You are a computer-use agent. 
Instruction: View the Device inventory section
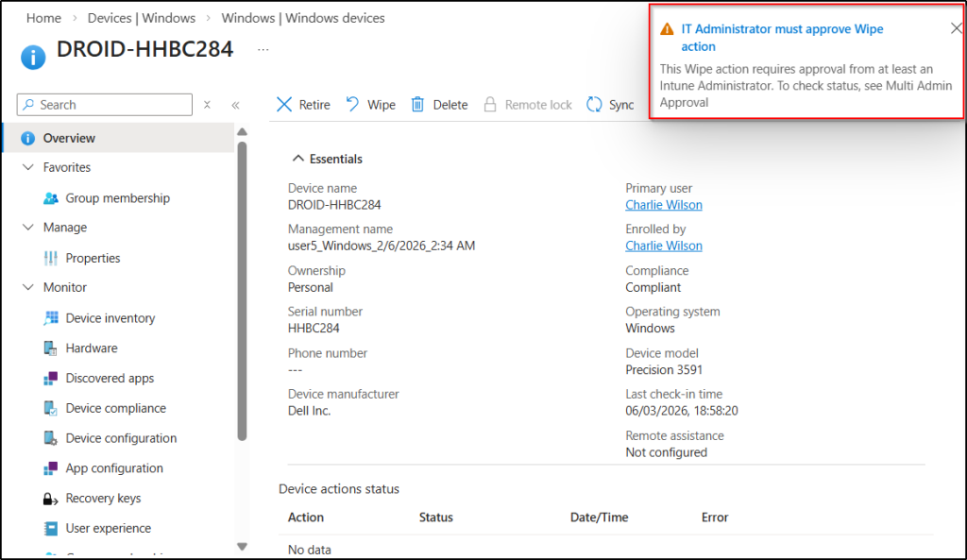(111, 317)
